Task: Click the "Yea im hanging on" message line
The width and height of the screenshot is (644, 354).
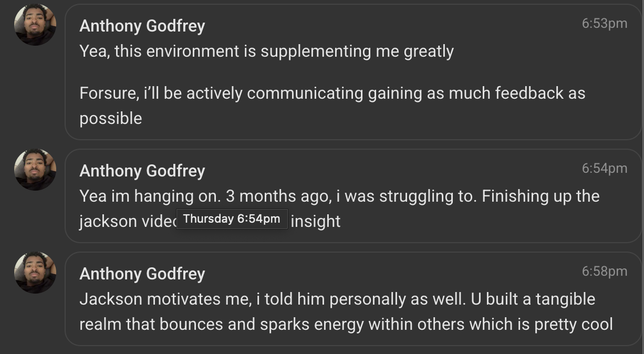Action: pos(339,196)
